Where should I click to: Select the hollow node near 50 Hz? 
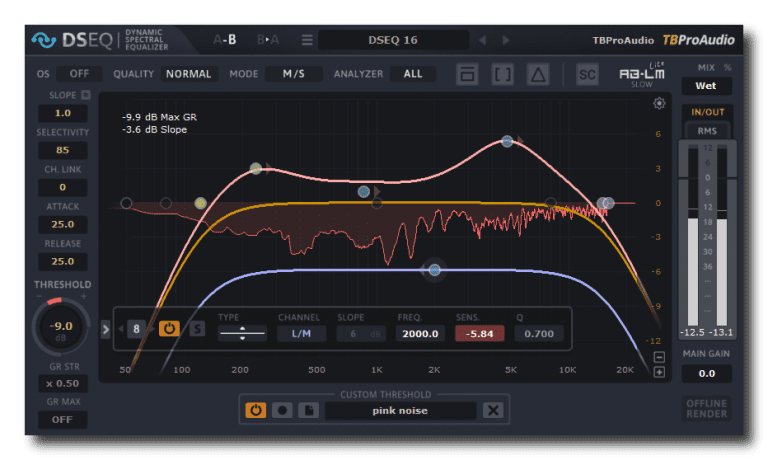coord(126,203)
